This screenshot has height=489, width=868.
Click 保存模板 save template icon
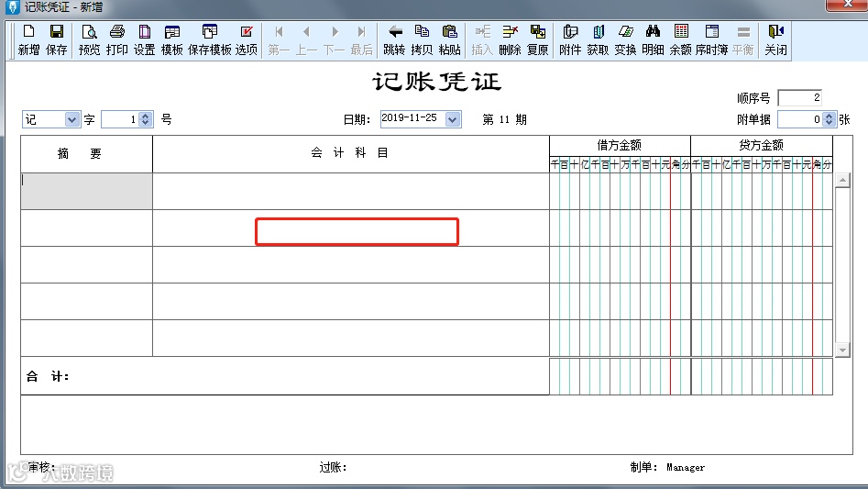pyautogui.click(x=209, y=39)
